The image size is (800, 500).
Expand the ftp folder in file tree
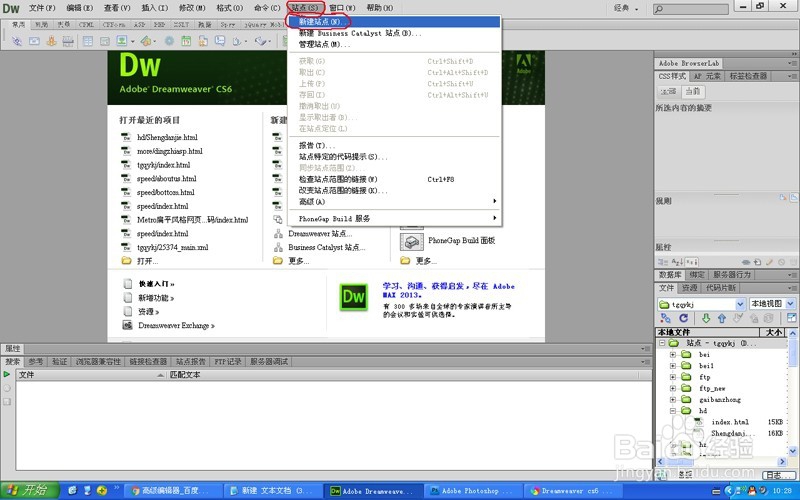tap(672, 377)
